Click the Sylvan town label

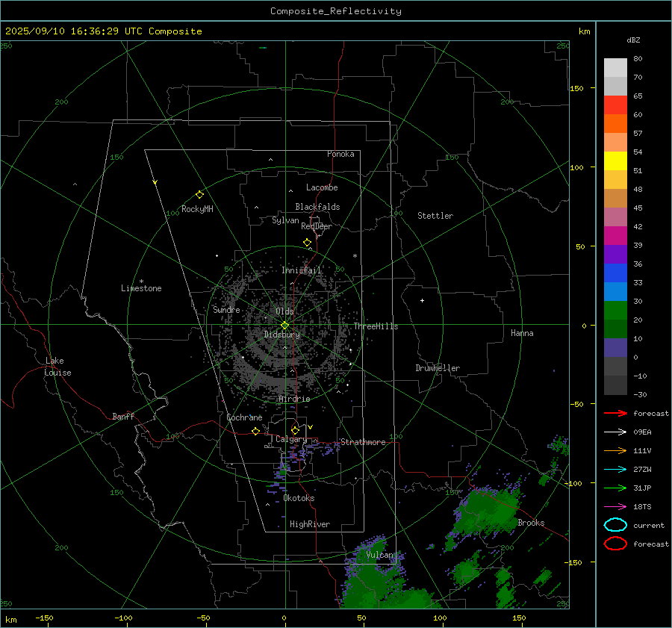(285, 221)
